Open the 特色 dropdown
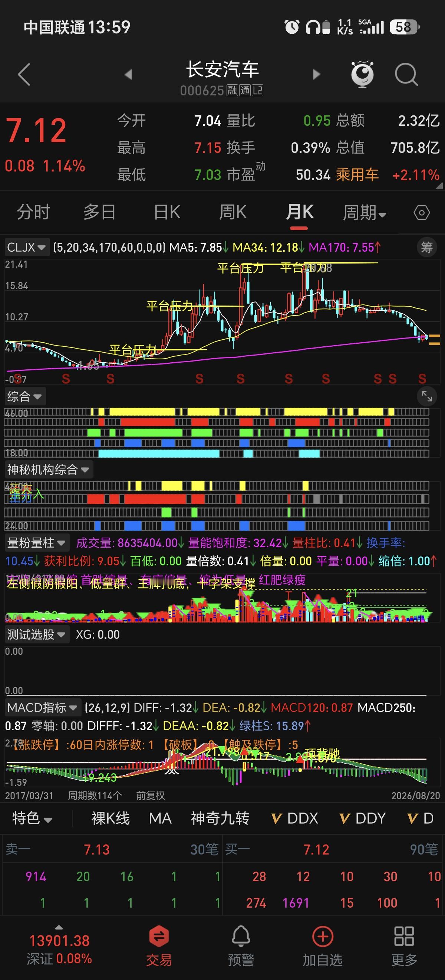Screen dimensions: 445x980 click(32, 818)
